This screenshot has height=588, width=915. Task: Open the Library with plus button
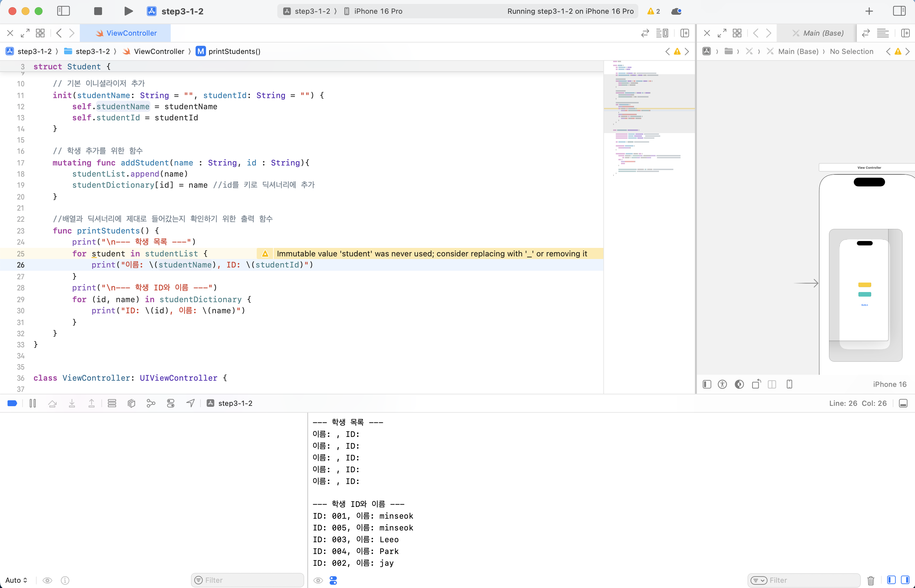869,11
